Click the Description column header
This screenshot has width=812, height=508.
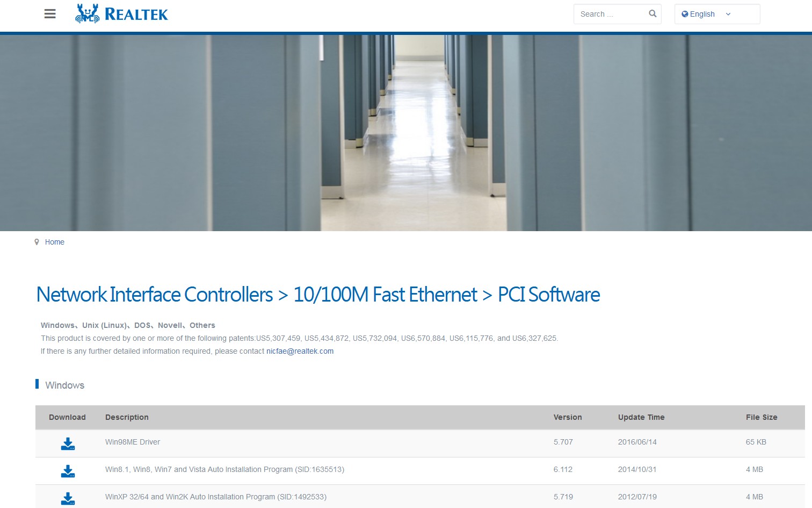127,417
